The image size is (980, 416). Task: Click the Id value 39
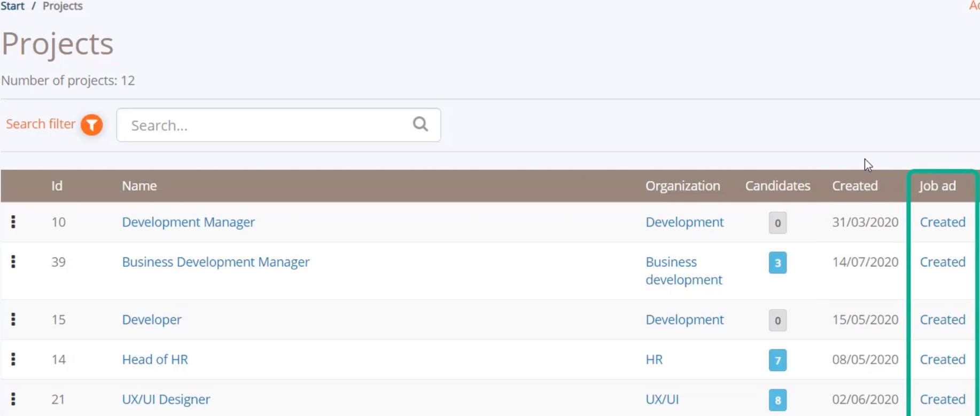pyautogui.click(x=58, y=262)
